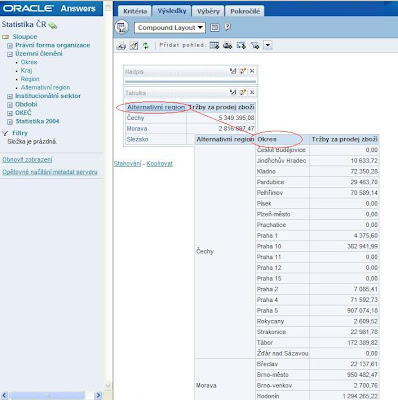This screenshot has width=398, height=400.
Task: Add the Okres column from tree
Action: tap(29, 62)
